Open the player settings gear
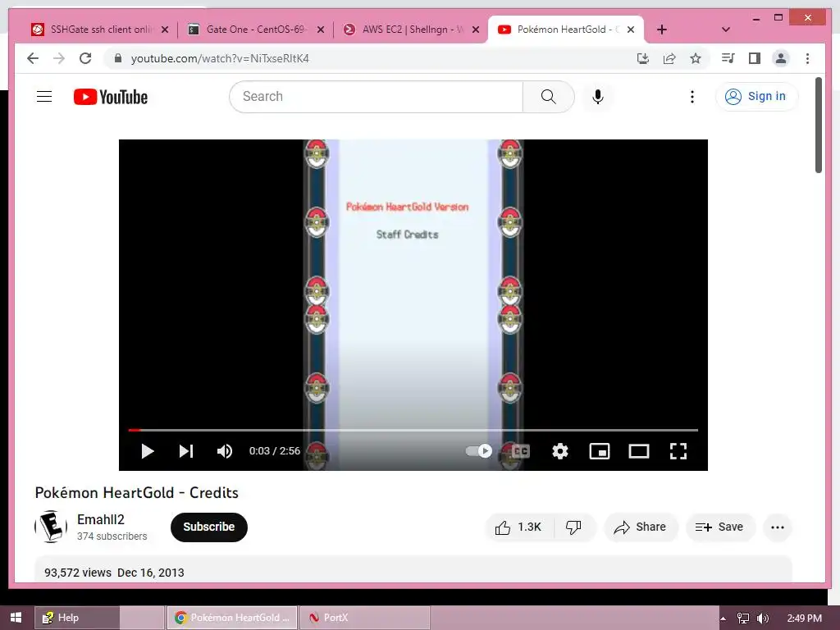The height and width of the screenshot is (630, 840). [559, 451]
